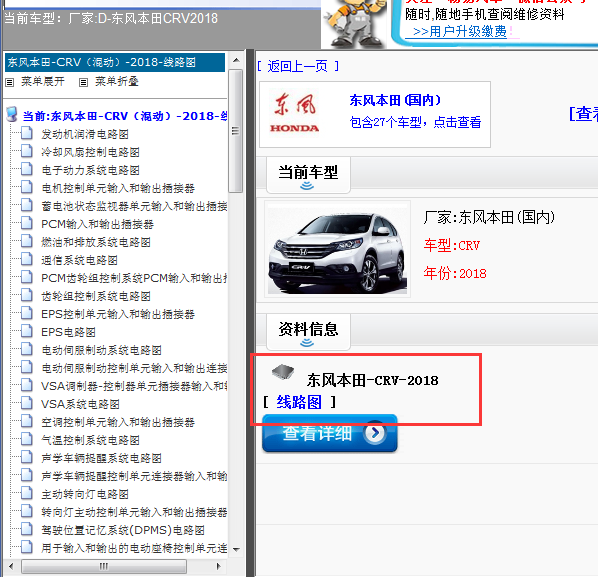The image size is (598, 577).
Task: Open PCM输入和输出插接器 tree item
Action: [97, 224]
